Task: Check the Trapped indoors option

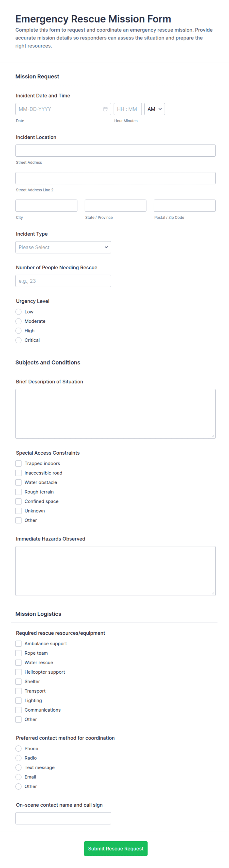Action: [x=18, y=464]
